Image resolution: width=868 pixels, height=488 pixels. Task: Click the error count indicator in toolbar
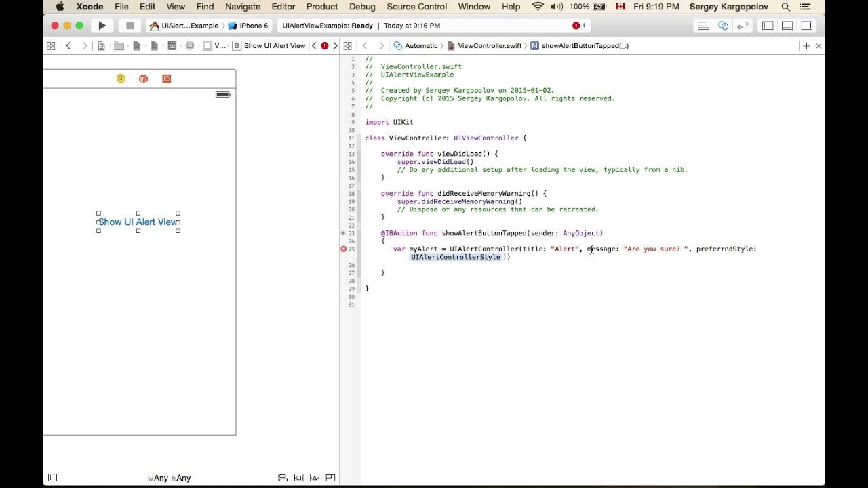pos(578,26)
